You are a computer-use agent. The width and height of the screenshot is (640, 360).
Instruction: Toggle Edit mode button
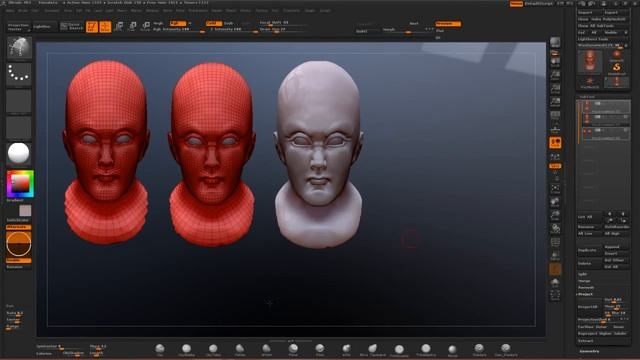click(x=92, y=27)
